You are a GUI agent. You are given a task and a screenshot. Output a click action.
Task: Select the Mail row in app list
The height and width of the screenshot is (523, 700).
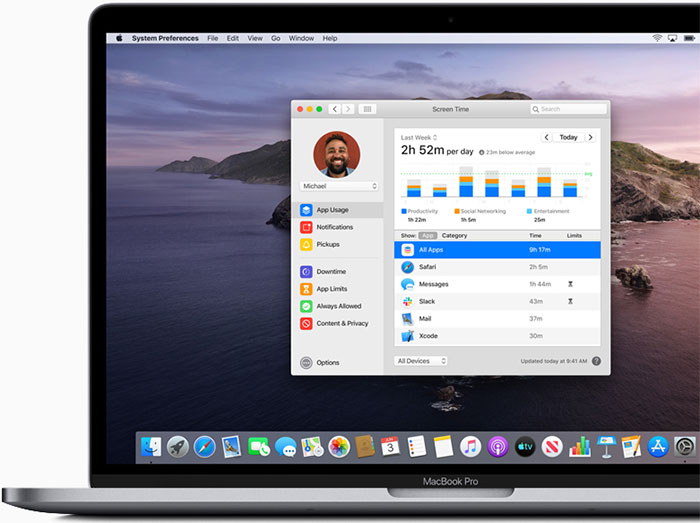[x=497, y=319]
